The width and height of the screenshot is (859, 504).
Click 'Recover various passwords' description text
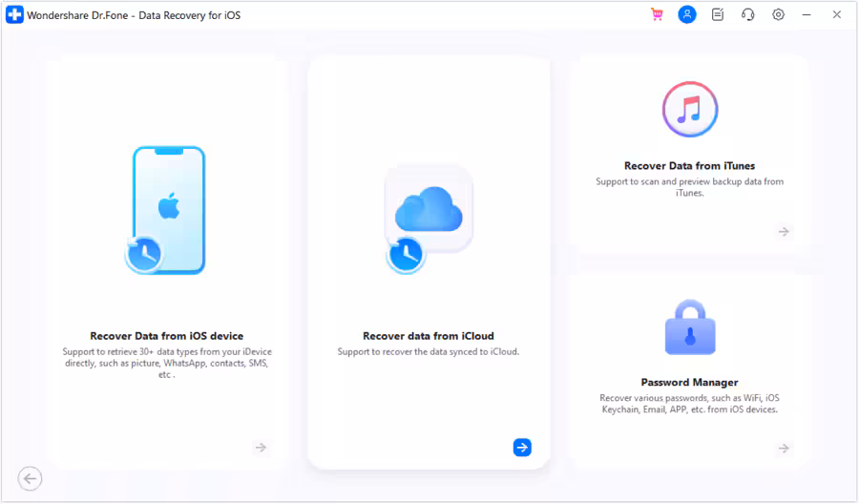(690, 404)
